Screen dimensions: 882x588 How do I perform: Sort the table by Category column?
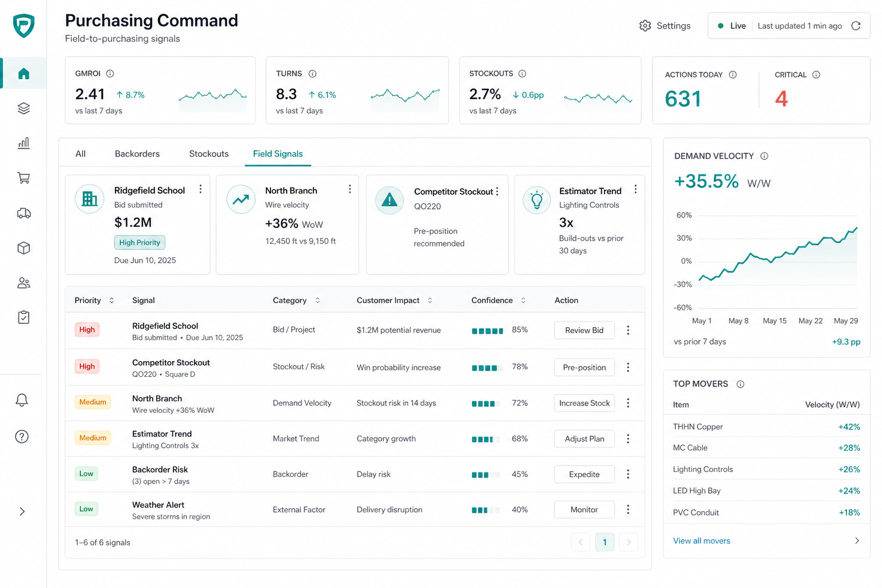coord(318,300)
